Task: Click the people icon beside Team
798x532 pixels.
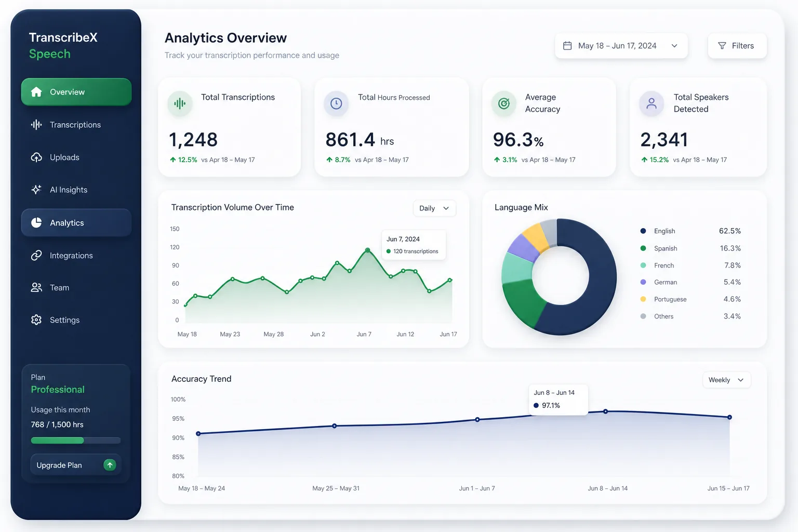Action: 36,287
